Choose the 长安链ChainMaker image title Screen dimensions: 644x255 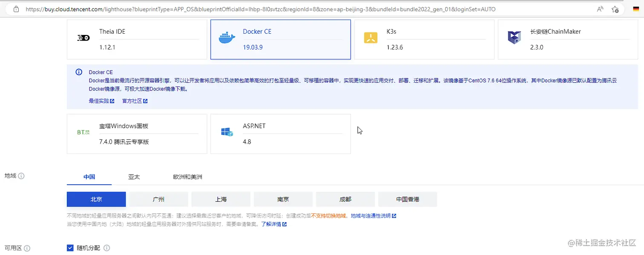click(555, 32)
